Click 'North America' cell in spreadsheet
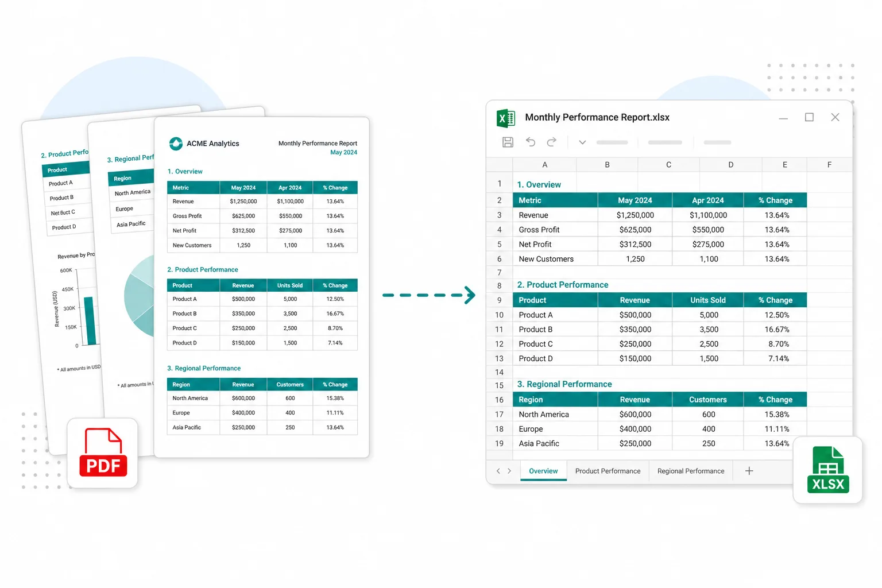This screenshot has width=882, height=588. (555, 415)
